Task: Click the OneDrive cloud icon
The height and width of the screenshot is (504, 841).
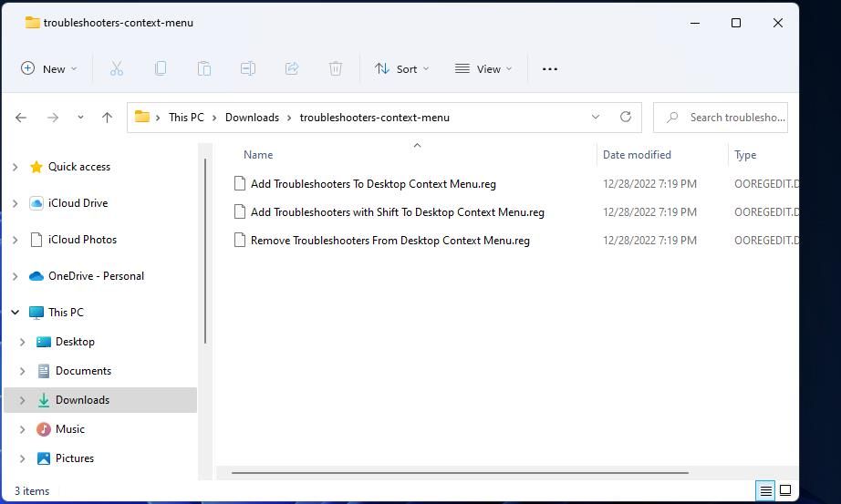Action: (36, 276)
